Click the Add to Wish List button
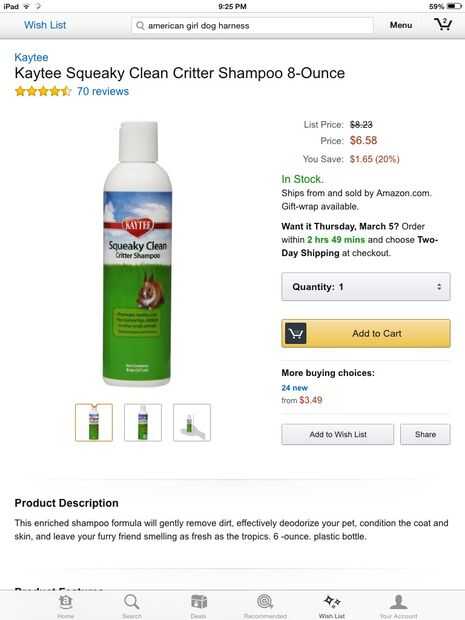 (x=338, y=434)
